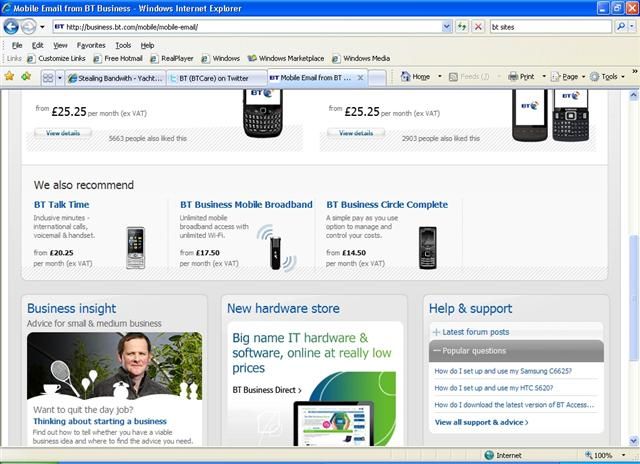
Task: Switch to Stealing Bandwith - Yacht tab
Action: click(x=116, y=78)
